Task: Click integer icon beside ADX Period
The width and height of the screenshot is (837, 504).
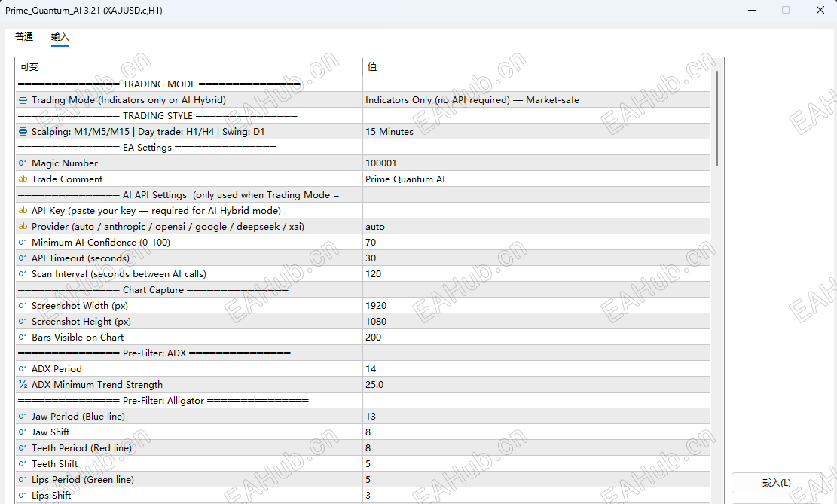Action: [x=23, y=369]
